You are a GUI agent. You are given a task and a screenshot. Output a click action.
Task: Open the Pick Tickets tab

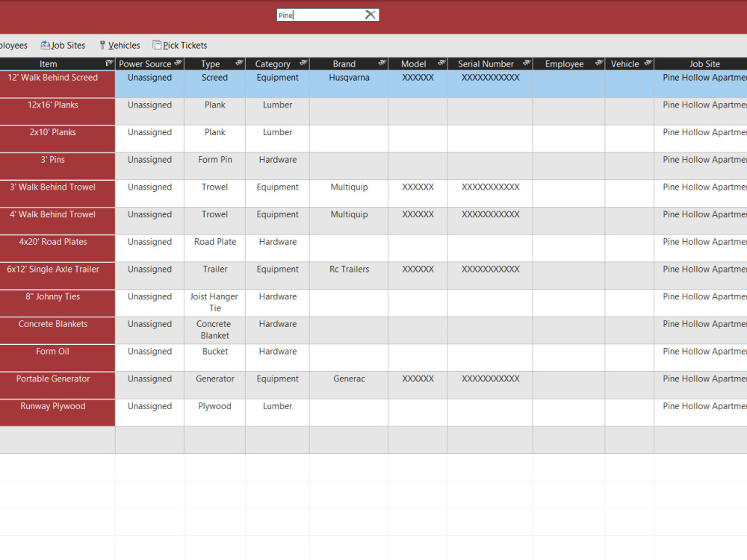click(x=180, y=46)
